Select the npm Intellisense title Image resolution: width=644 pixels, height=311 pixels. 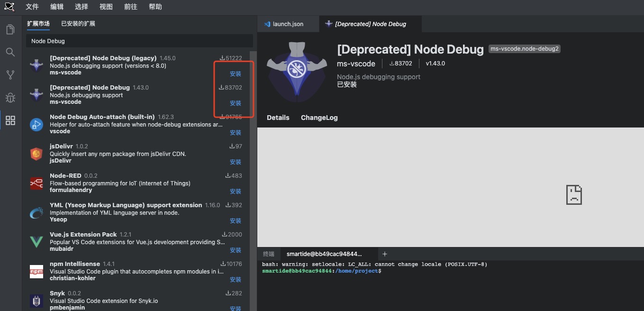[x=75, y=264]
